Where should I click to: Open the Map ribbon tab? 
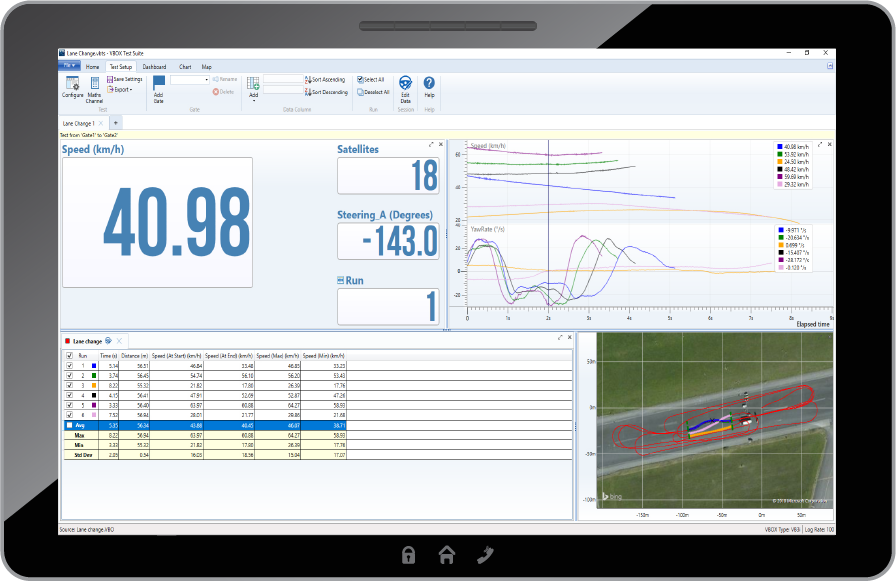click(206, 67)
